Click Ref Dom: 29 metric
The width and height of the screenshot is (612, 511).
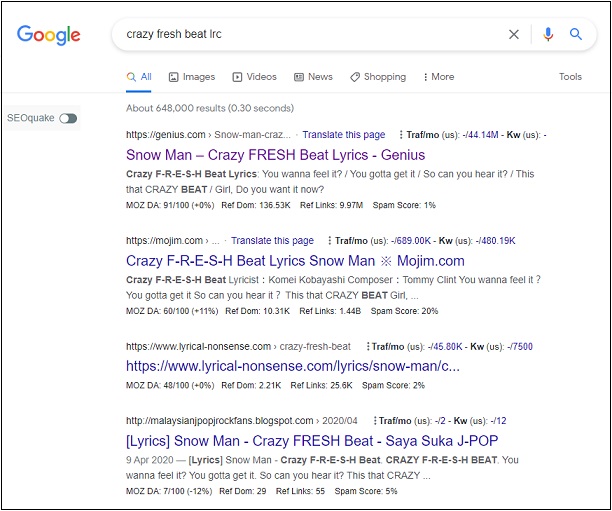coord(243,491)
